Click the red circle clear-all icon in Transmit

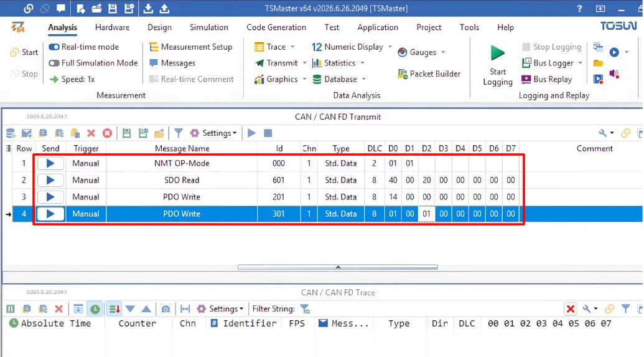click(x=107, y=133)
